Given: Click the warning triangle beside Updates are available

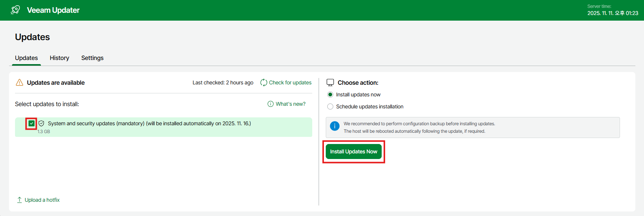Looking at the screenshot, I should pyautogui.click(x=20, y=82).
